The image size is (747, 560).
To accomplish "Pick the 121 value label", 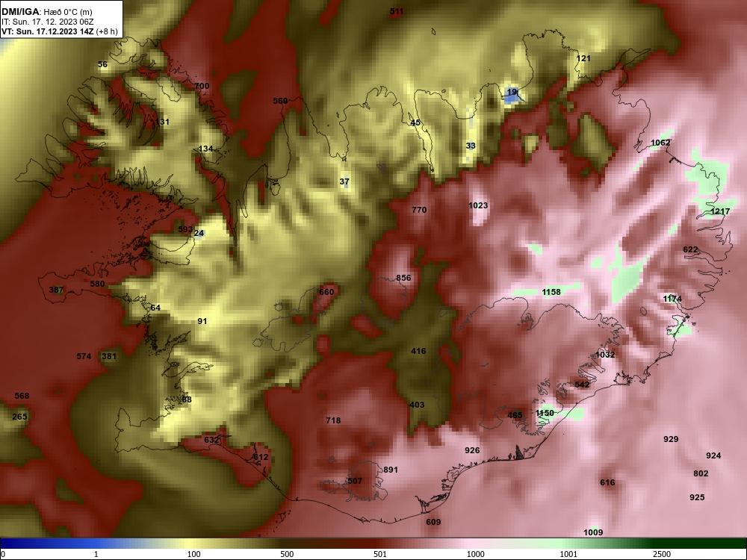I will [x=583, y=58].
